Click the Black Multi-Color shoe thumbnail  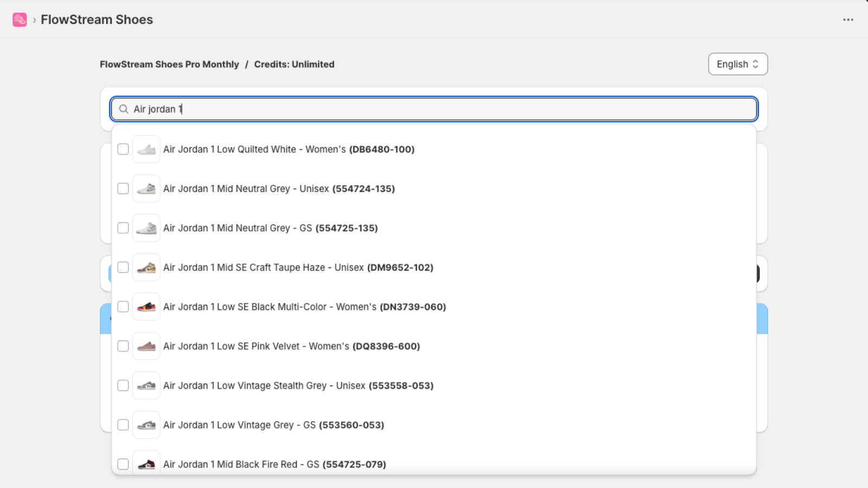(x=146, y=307)
